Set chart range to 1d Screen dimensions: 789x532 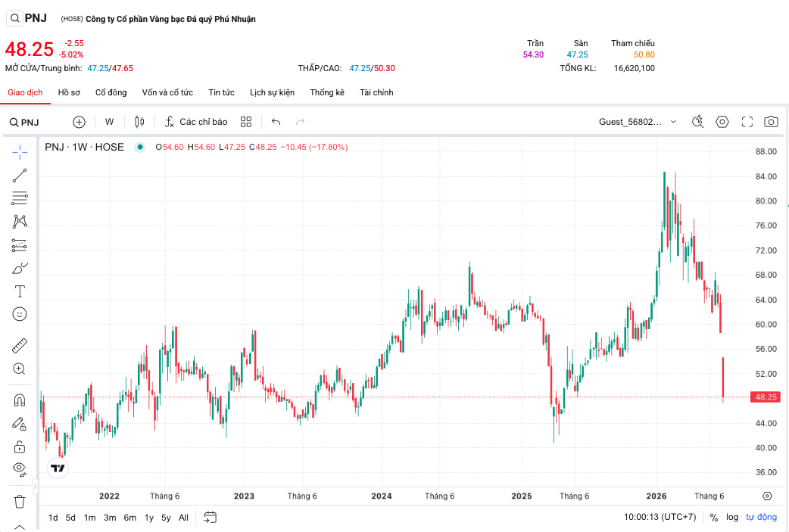(53, 518)
